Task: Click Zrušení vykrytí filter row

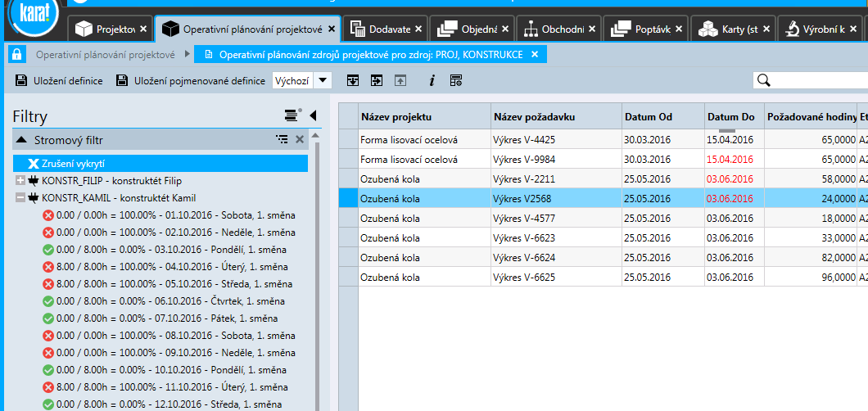Action: coord(160,164)
